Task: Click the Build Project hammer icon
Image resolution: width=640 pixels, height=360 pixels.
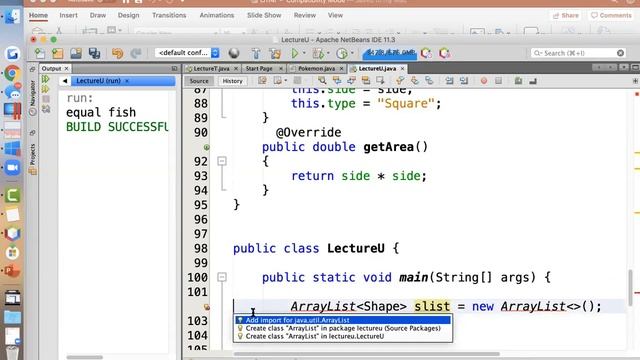Action: click(x=256, y=53)
